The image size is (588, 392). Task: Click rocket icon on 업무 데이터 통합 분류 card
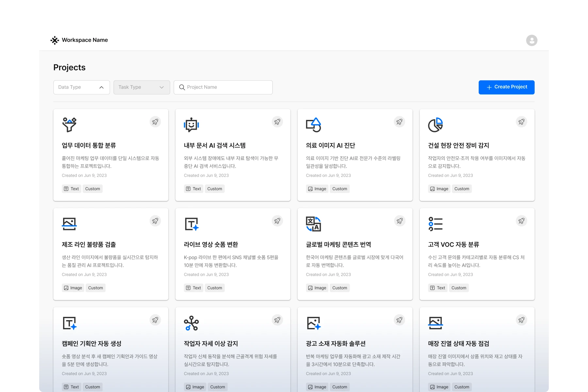(x=155, y=122)
